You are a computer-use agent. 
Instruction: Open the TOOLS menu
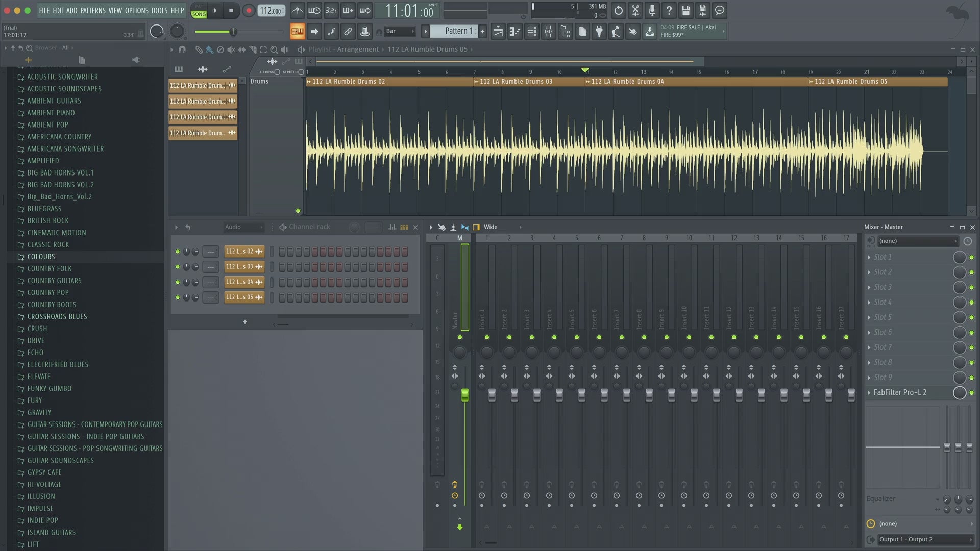159,10
